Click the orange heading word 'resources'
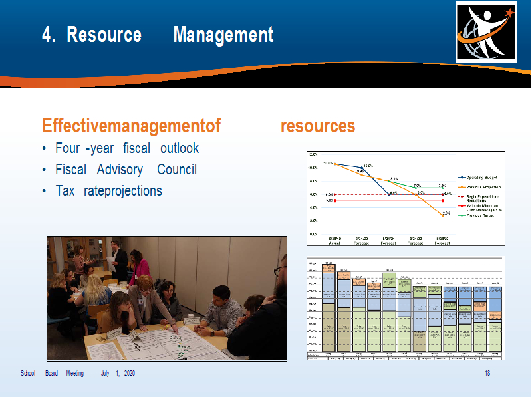Viewport: 532px width, 399px height. point(318,126)
